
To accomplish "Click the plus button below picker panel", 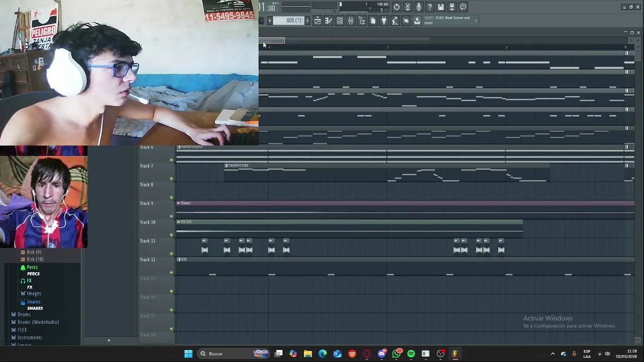I will (109, 340).
